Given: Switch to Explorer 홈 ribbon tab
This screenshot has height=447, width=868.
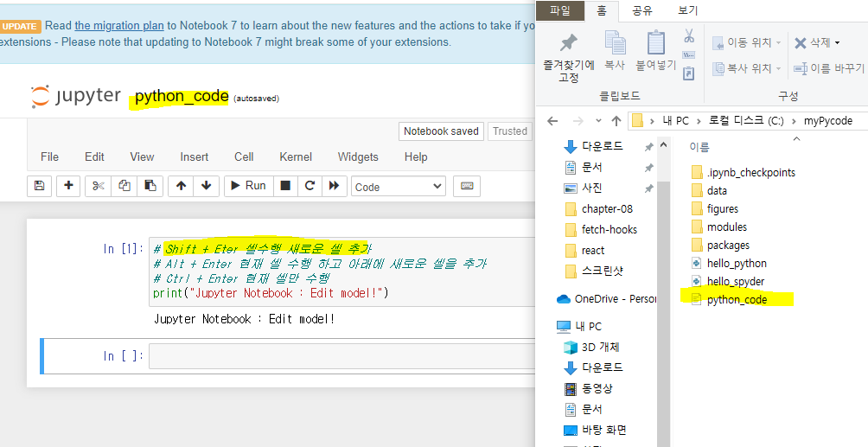Looking at the screenshot, I should [x=602, y=10].
